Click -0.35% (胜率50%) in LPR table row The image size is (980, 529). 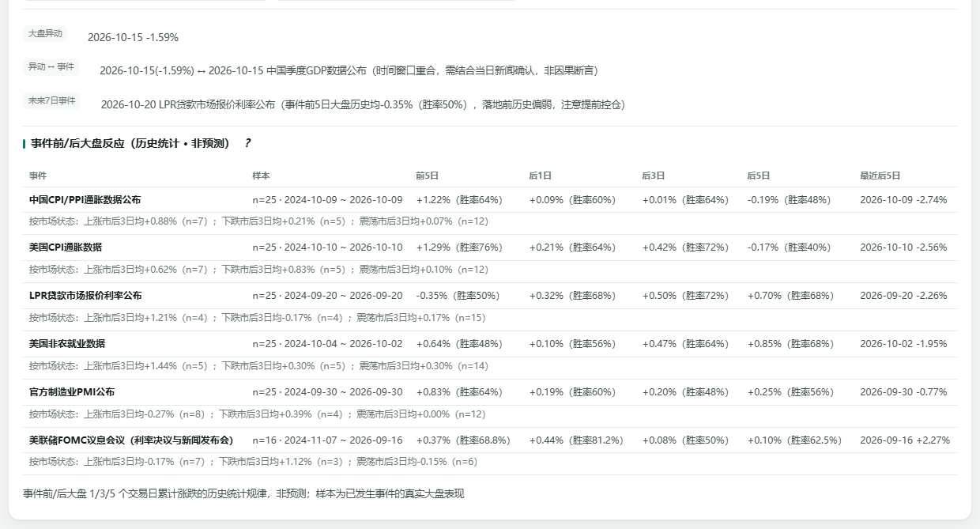458,296
